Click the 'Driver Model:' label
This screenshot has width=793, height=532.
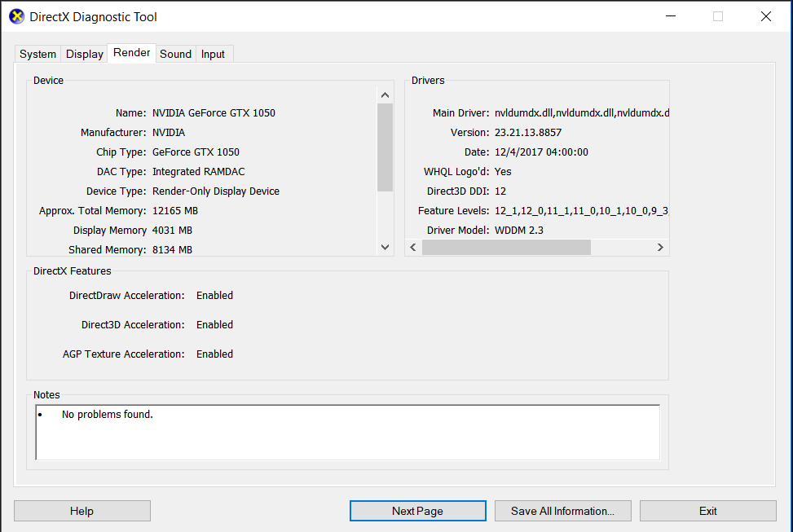(x=458, y=230)
